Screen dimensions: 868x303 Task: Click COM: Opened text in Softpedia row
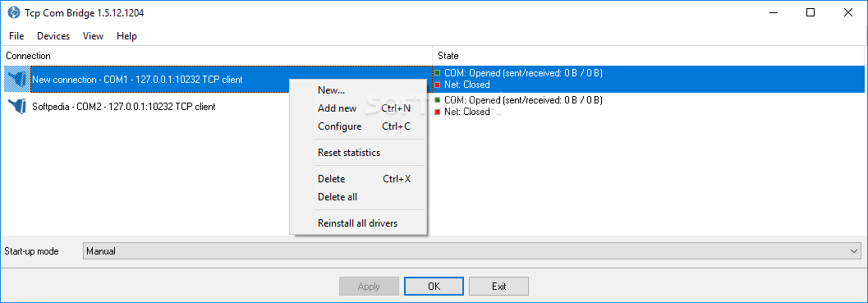coord(523,99)
